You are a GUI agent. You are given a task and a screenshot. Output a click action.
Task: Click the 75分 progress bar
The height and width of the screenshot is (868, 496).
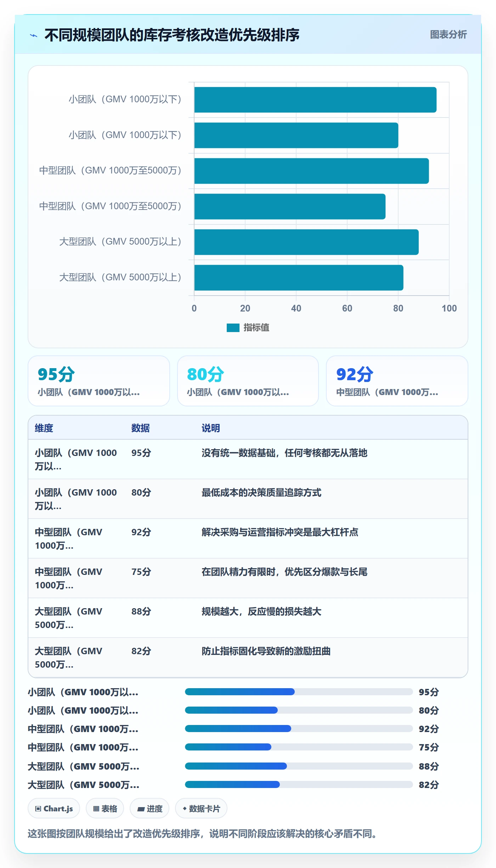(299, 747)
